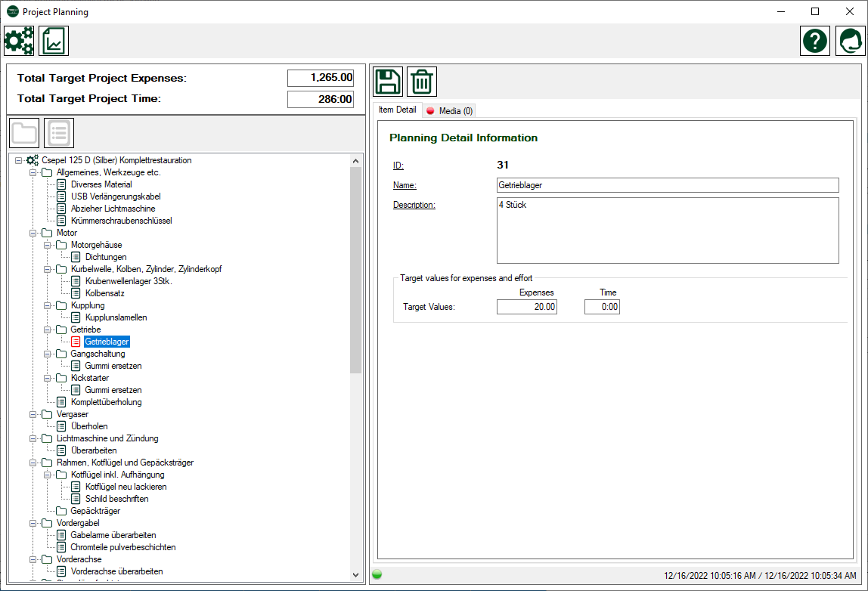Select Kotflügel inkl. Aufhängung folder
This screenshot has width=868, height=591.
[117, 475]
